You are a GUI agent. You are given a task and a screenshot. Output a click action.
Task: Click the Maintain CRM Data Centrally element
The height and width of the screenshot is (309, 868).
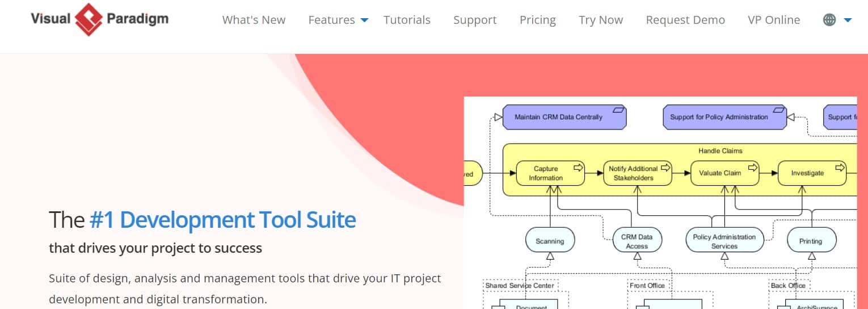tap(564, 117)
